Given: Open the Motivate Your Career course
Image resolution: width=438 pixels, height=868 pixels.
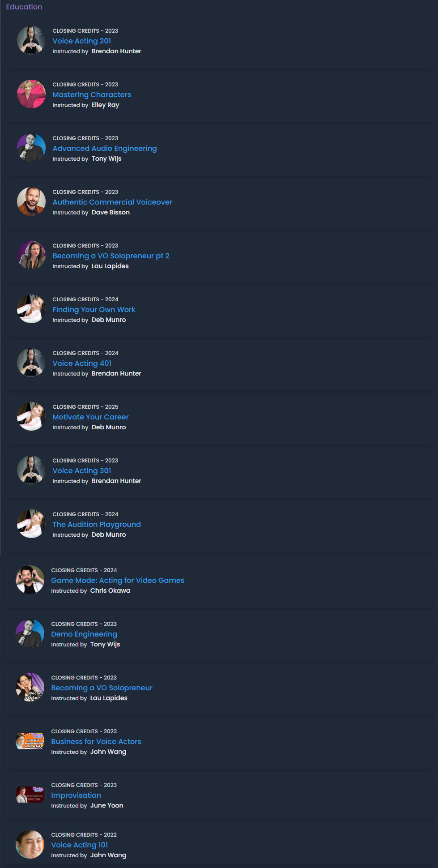Looking at the screenshot, I should (x=90, y=417).
